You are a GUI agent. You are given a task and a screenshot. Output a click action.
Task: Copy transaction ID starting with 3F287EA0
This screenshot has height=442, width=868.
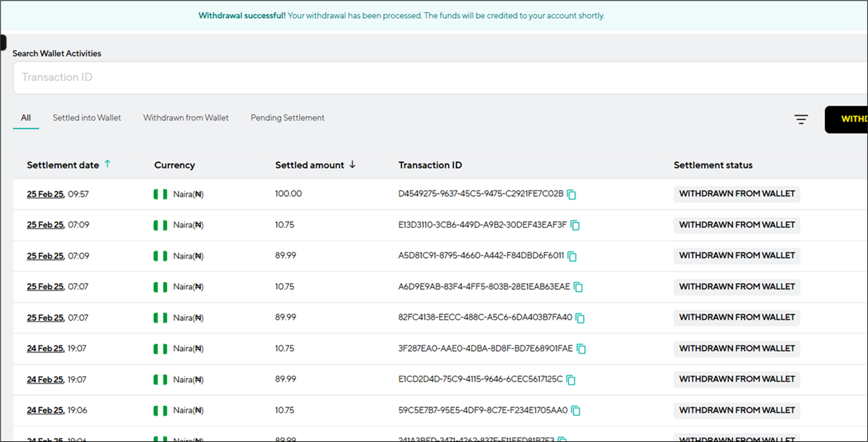coord(581,349)
